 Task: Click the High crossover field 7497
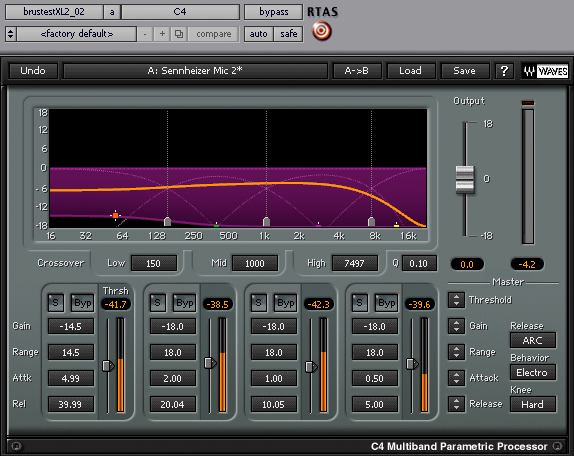[x=355, y=263]
